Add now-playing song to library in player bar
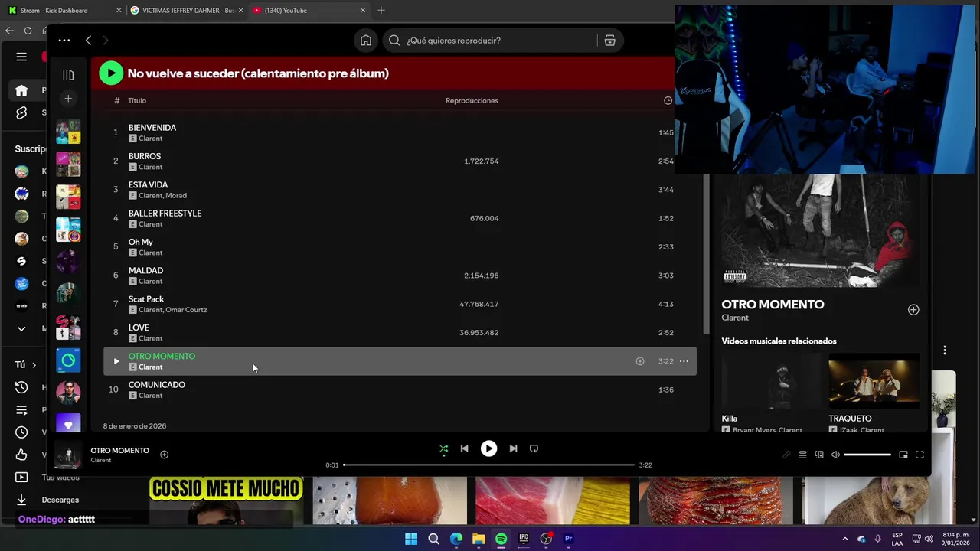980x551 pixels. 164,455
